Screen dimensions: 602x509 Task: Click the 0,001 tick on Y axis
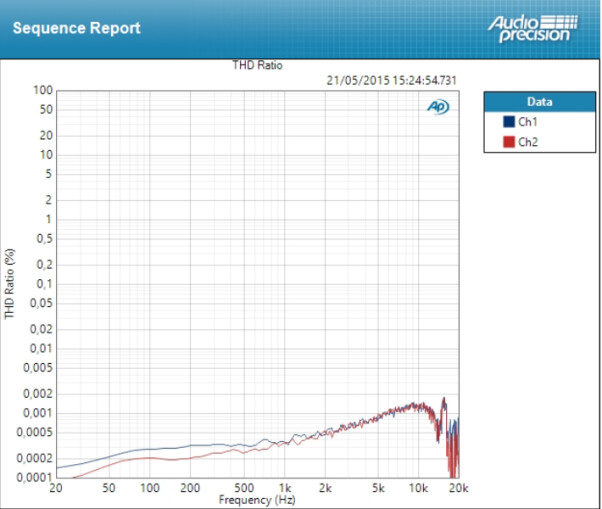point(38,413)
